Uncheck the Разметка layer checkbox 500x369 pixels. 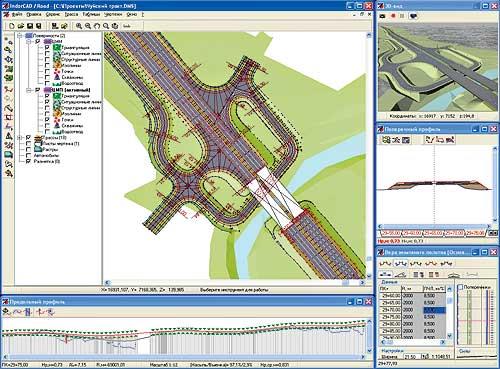28,161
